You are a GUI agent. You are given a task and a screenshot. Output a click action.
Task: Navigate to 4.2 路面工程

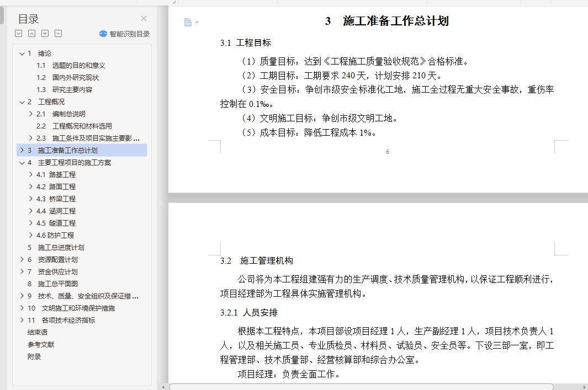click(56, 186)
